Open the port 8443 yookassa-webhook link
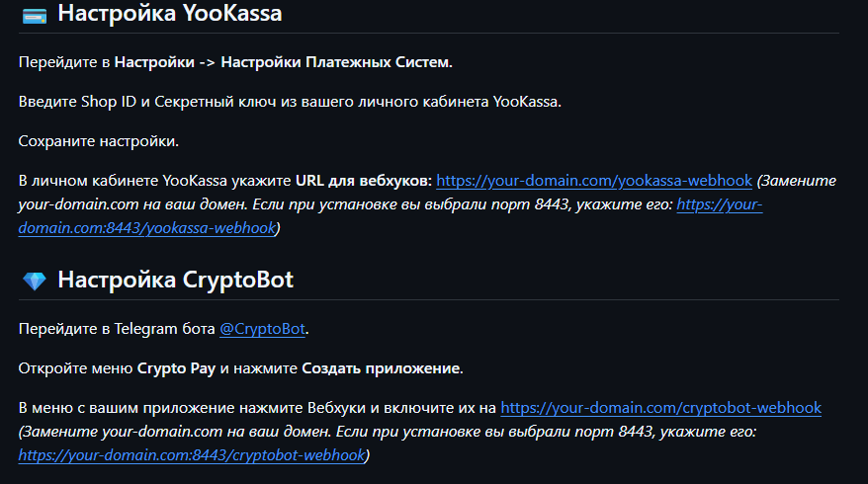This screenshot has width=868, height=484. tap(149, 227)
